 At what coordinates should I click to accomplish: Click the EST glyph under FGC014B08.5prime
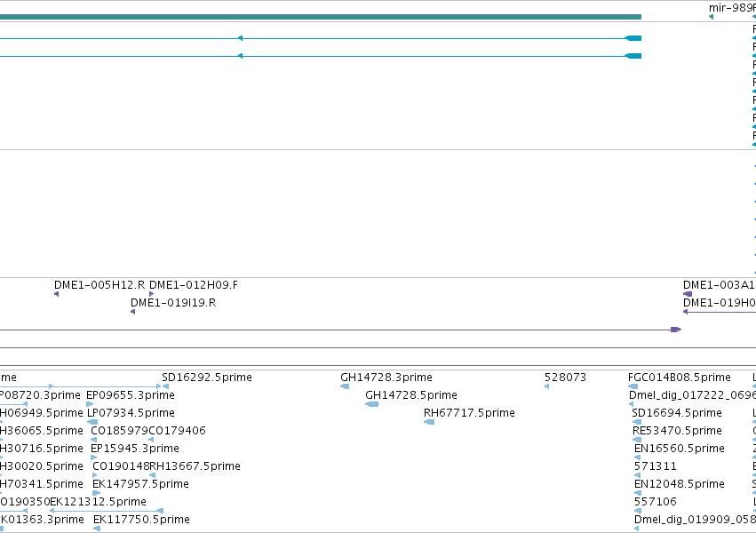click(633, 386)
